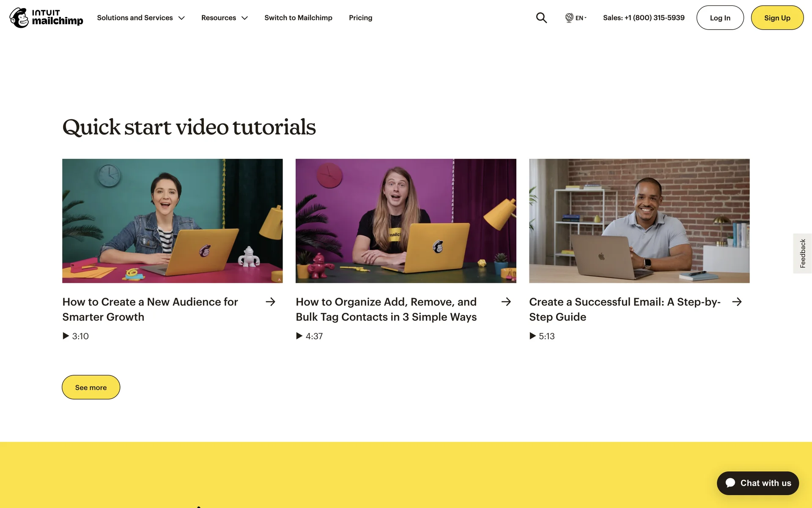
Task: Open the Feedback tab on the right edge
Action: (x=802, y=253)
